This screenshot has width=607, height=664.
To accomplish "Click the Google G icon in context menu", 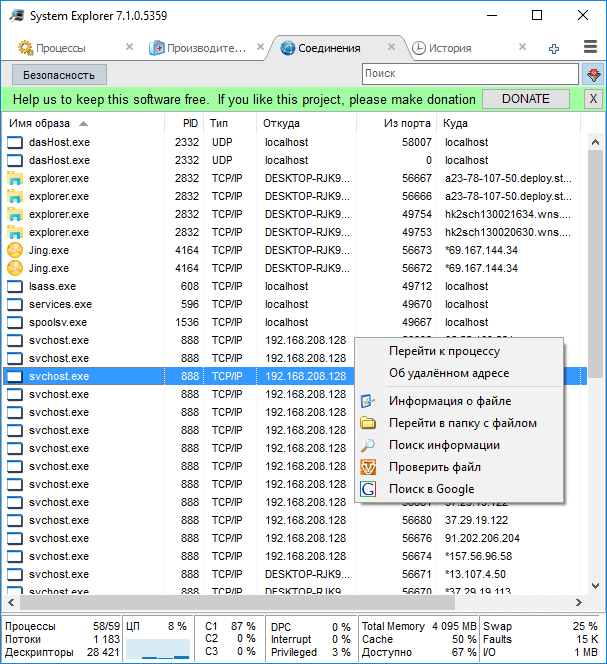I will (368, 489).
